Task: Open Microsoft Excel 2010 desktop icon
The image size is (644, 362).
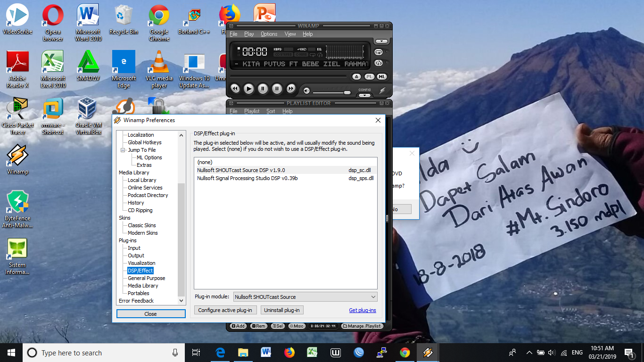Action: pos(53,69)
